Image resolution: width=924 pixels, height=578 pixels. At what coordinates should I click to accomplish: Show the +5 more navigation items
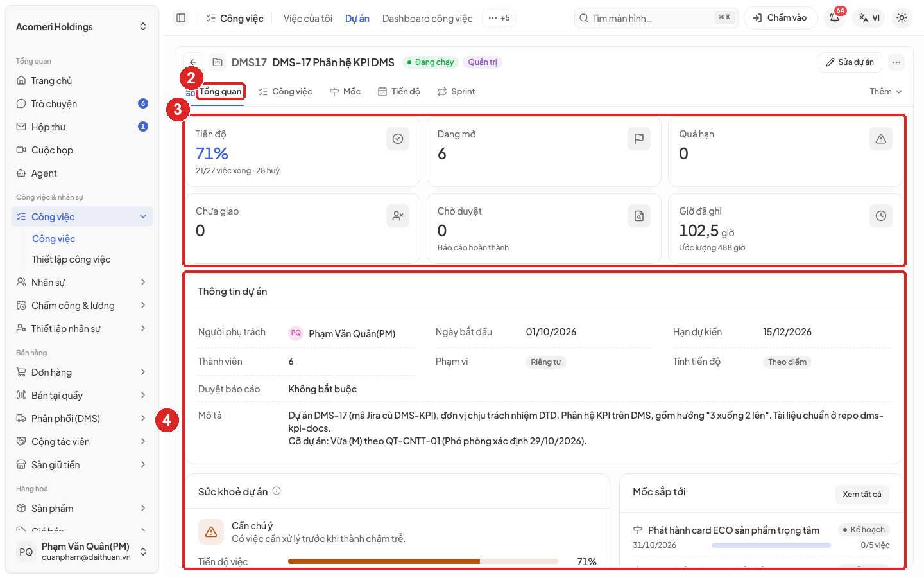pos(499,18)
